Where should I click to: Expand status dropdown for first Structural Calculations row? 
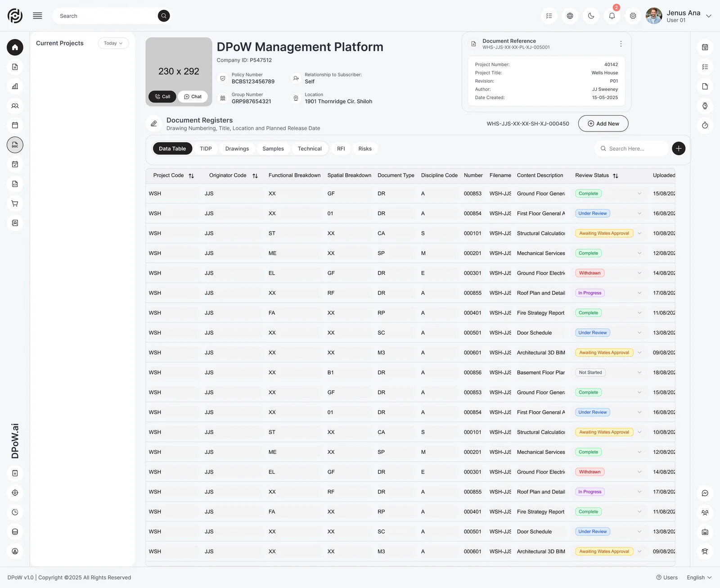[x=639, y=233]
